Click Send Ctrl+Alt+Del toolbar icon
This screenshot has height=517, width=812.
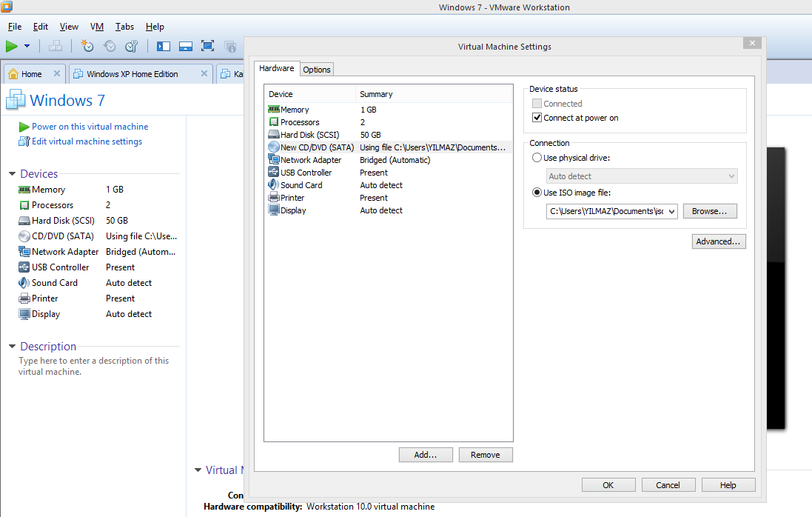click(x=56, y=47)
